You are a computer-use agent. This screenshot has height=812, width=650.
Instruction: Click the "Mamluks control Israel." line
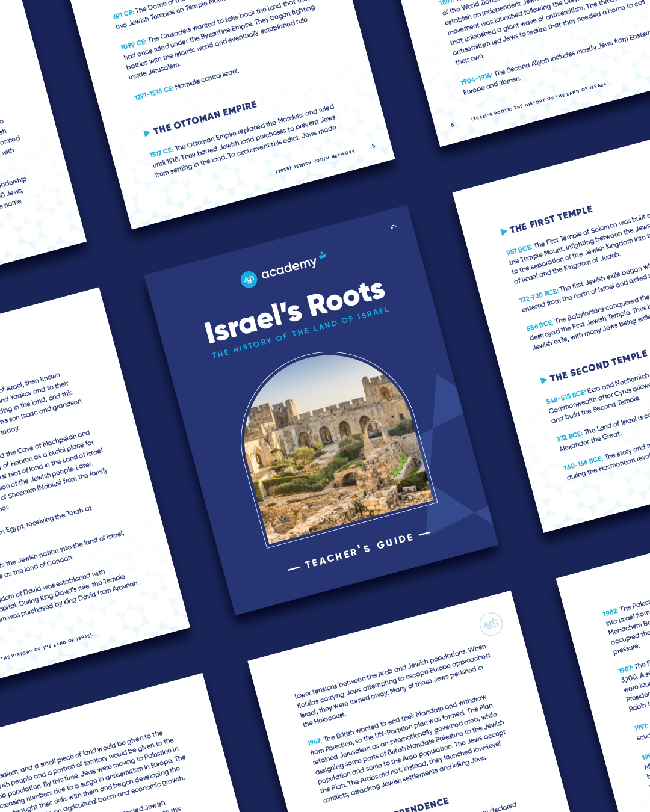[x=206, y=79]
